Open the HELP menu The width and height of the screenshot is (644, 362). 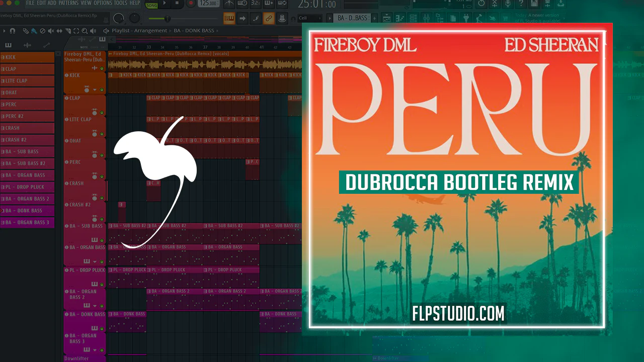coord(135,3)
